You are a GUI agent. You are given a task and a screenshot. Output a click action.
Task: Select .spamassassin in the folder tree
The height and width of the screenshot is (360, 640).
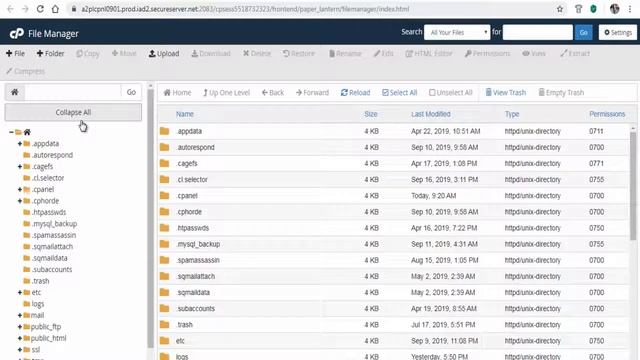tap(53, 235)
